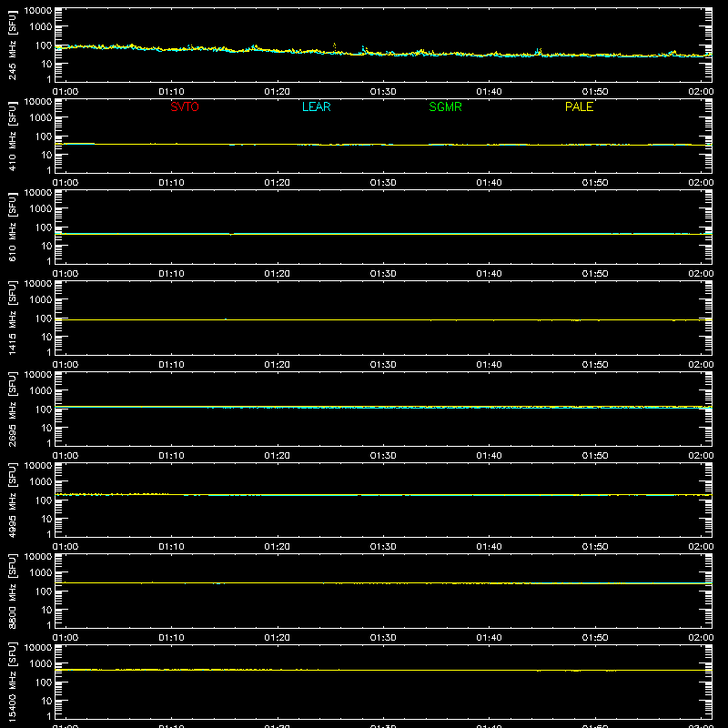
Task: Click the green SGMR legend label
Action: click(x=445, y=106)
